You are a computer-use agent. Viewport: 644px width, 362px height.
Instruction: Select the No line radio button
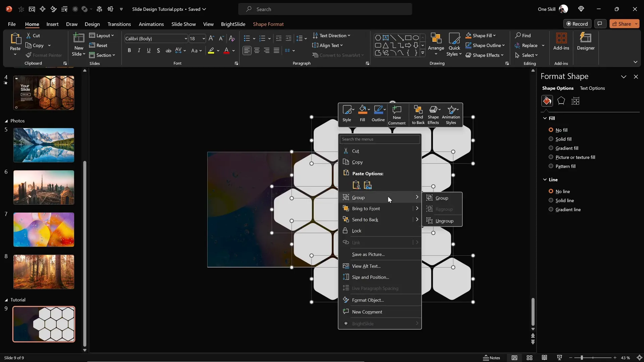(551, 191)
